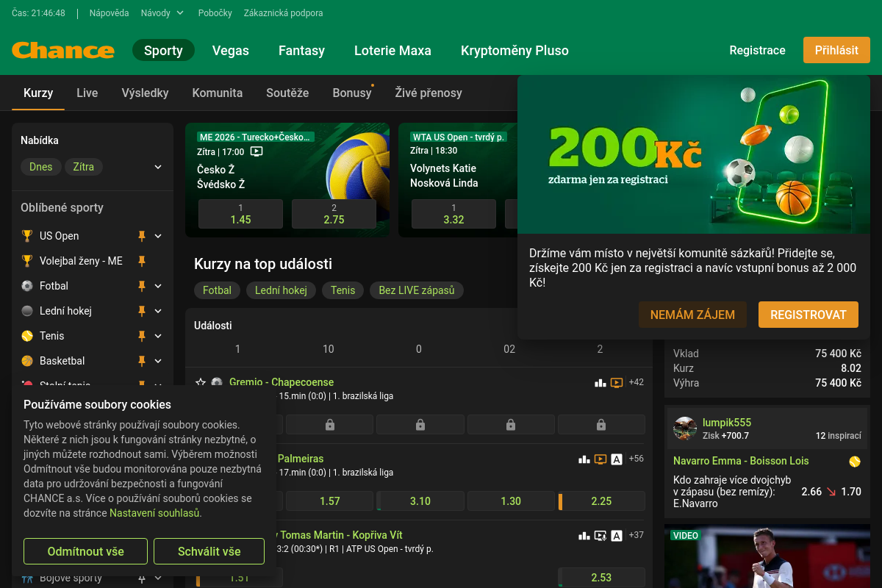Accept cookies with Schválit vše
The image size is (882, 588).
[209, 551]
